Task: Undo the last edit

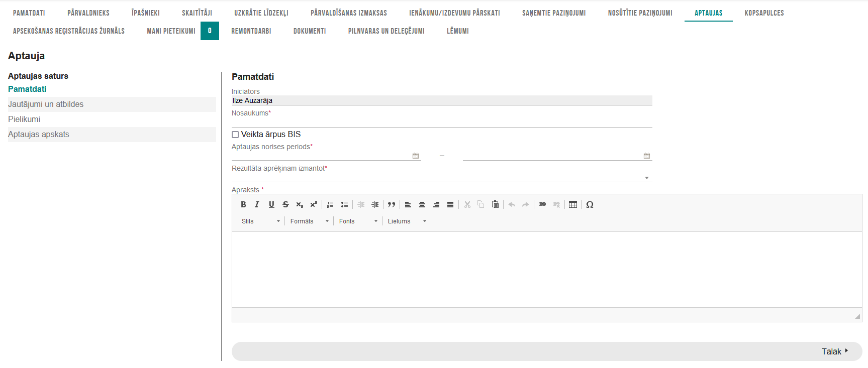Action: coord(512,204)
